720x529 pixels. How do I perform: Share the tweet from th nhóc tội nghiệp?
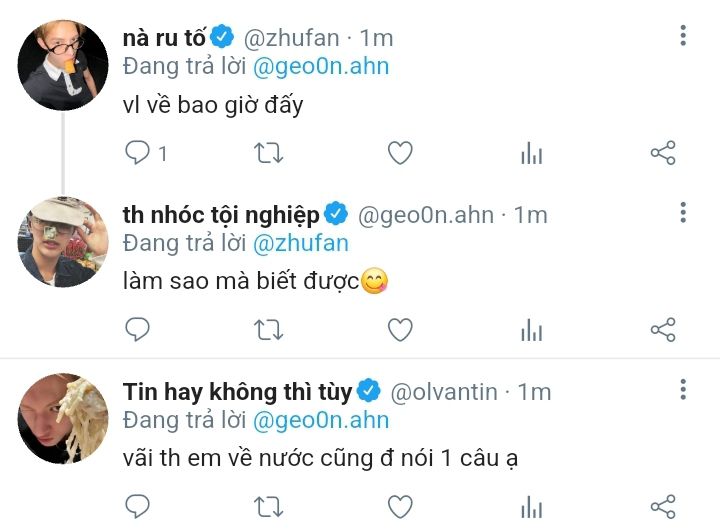coord(663,329)
